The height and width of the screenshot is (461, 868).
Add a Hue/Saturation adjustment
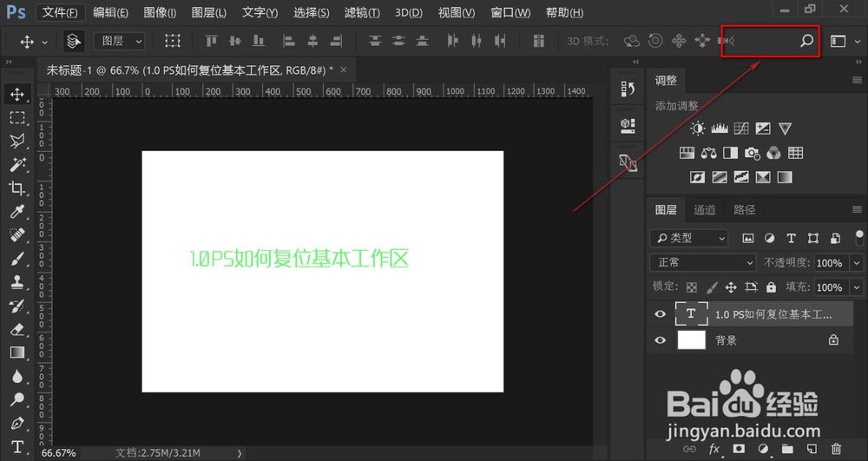[687, 153]
